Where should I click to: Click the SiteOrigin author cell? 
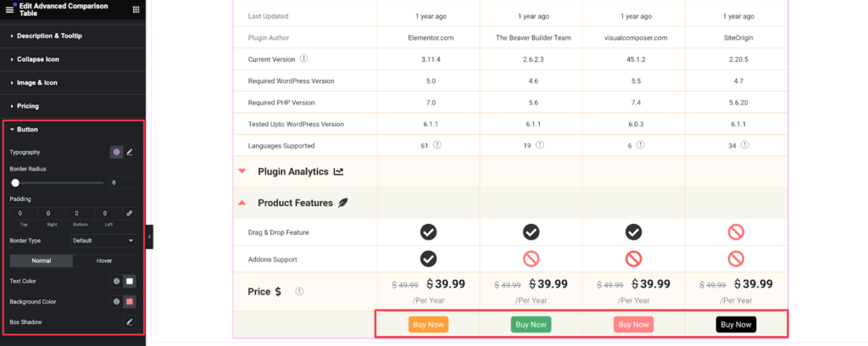738,37
